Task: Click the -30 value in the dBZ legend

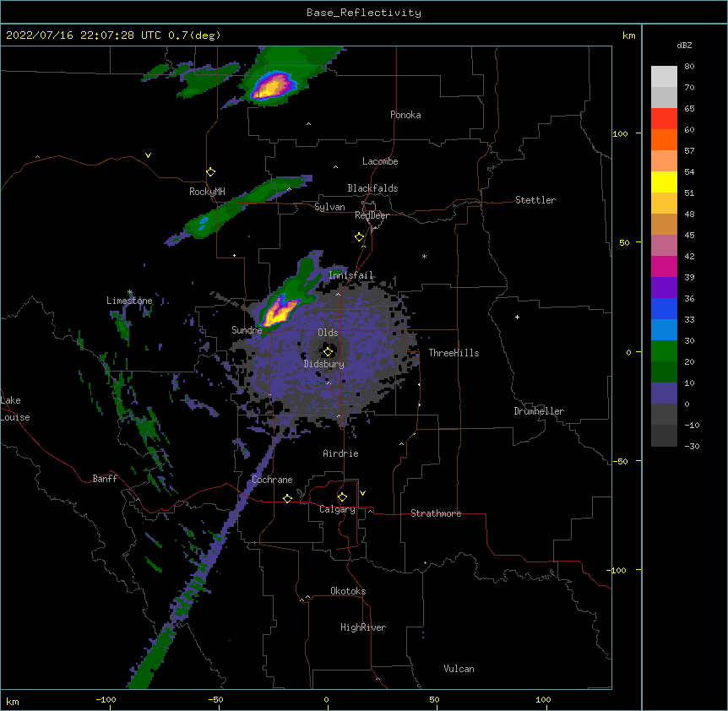Action: [x=692, y=446]
